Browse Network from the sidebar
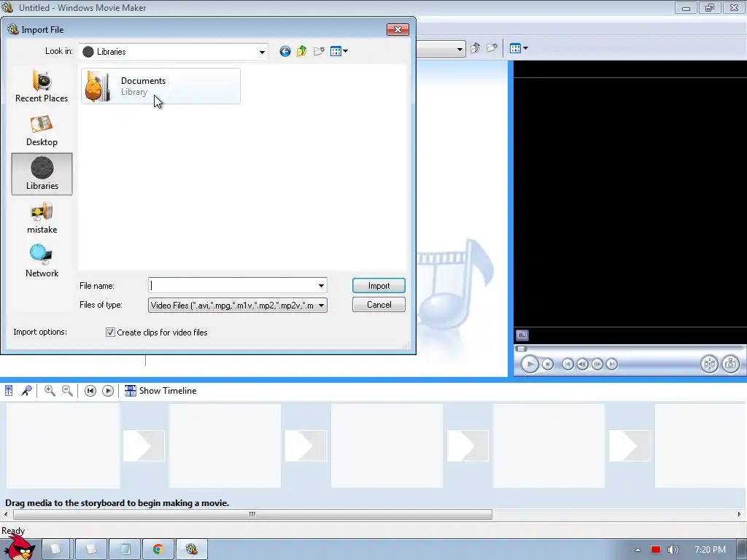The width and height of the screenshot is (747, 560). [42, 261]
